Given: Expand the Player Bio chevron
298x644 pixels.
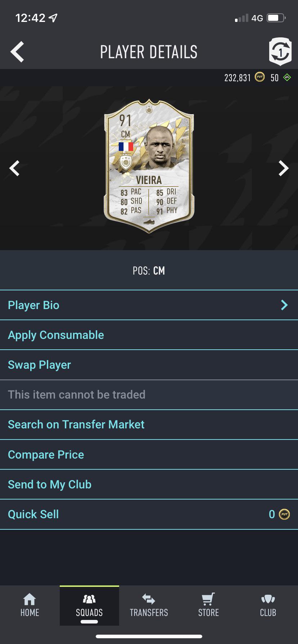Looking at the screenshot, I should [284, 305].
